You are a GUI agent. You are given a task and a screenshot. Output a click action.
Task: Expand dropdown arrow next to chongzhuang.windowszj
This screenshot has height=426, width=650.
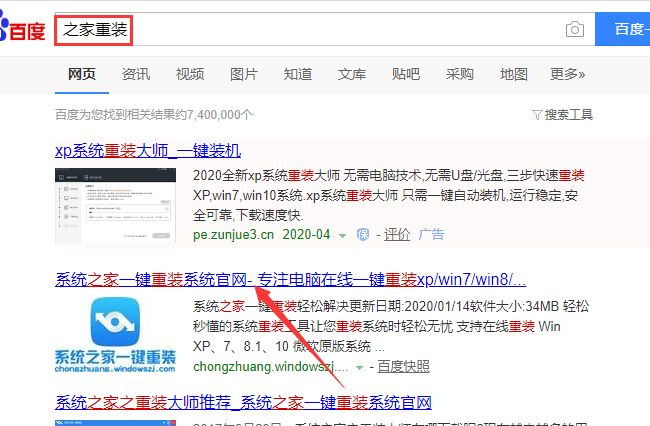(359, 368)
